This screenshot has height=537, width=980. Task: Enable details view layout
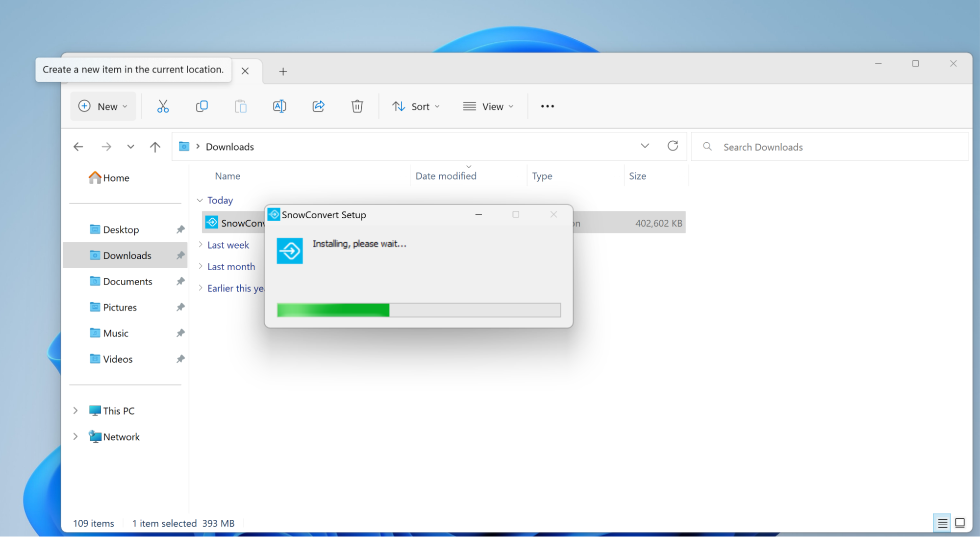pos(942,523)
